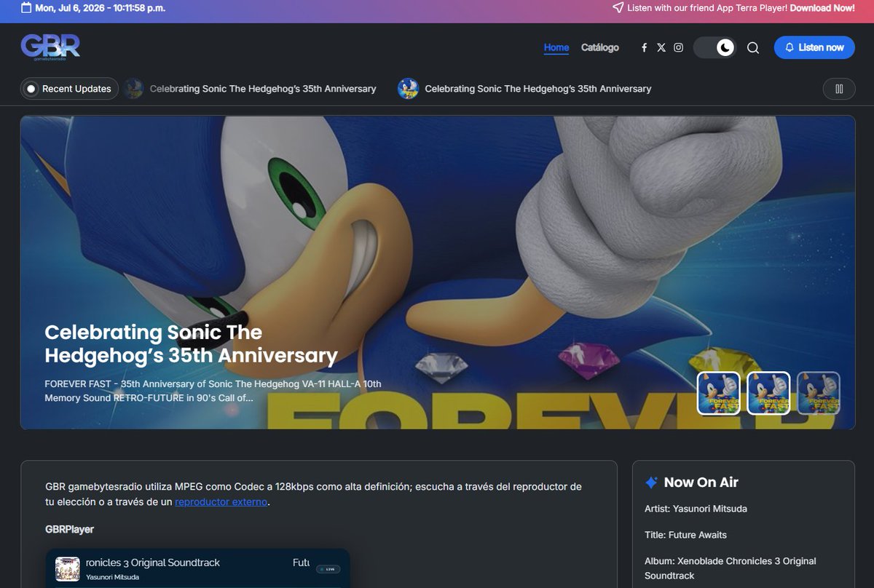Click Listen with our friend App Terra Player text
The image size is (874, 588).
[707, 8]
